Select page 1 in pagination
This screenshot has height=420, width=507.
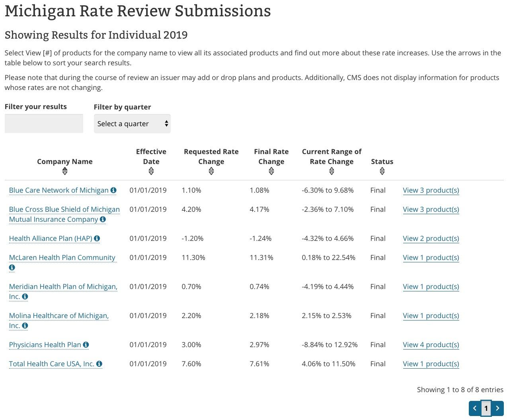coord(486,408)
